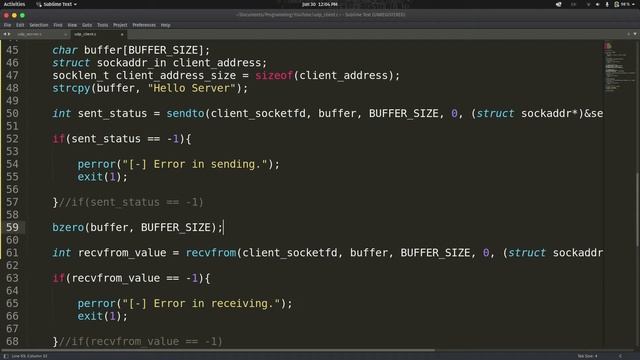Open the tab list dropdown arrow
640x360 pixels.
635,34
